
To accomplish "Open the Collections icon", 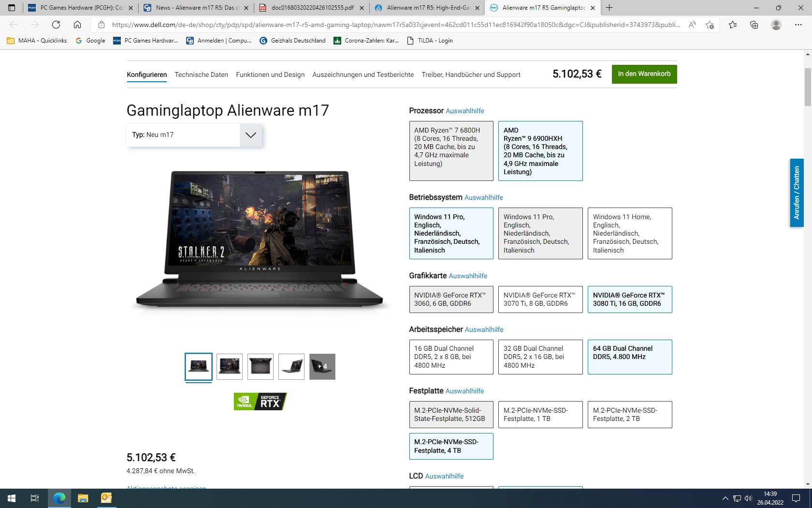I will coord(754,25).
